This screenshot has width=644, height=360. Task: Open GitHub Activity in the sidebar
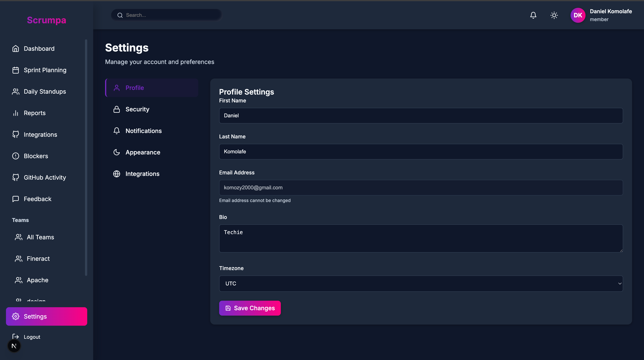45,177
